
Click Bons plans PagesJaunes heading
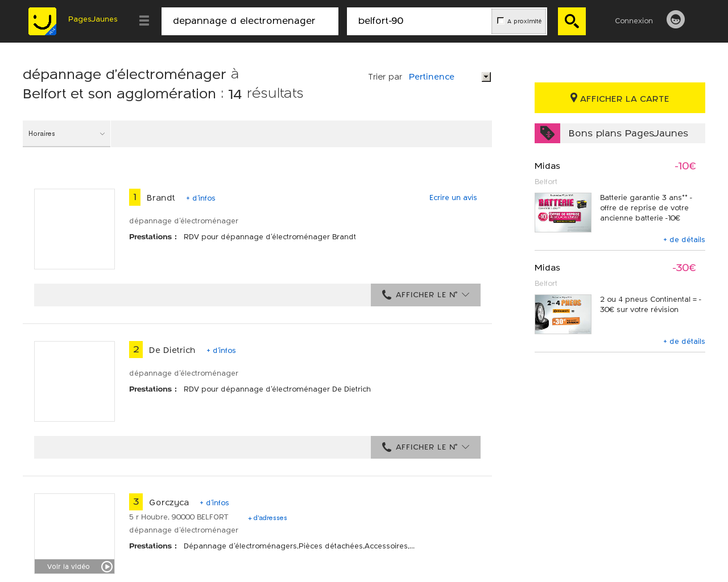[628, 133]
